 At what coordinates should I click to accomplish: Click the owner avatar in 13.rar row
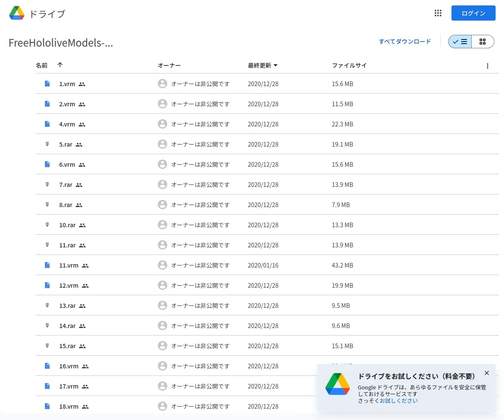[x=163, y=305]
